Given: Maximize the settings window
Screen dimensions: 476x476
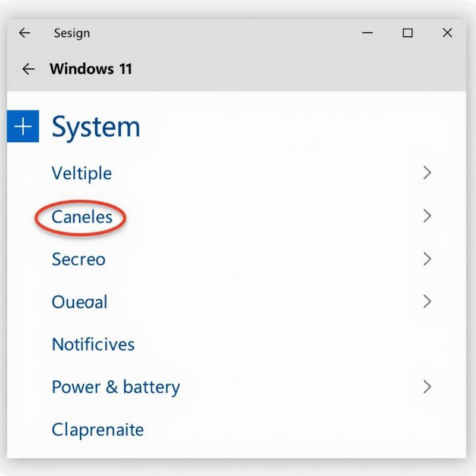Looking at the screenshot, I should 408,33.
